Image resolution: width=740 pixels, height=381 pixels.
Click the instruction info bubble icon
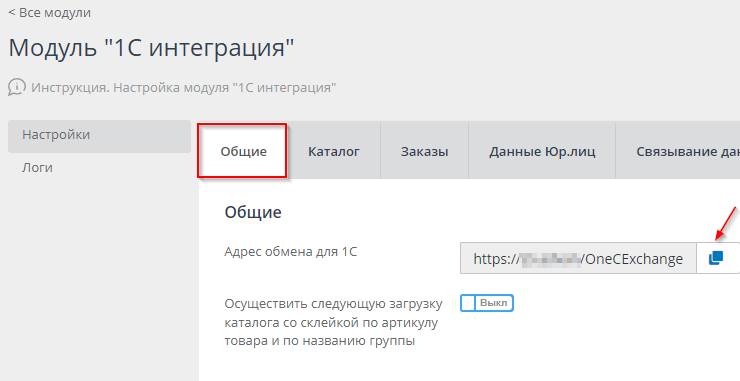pyautogui.click(x=17, y=87)
